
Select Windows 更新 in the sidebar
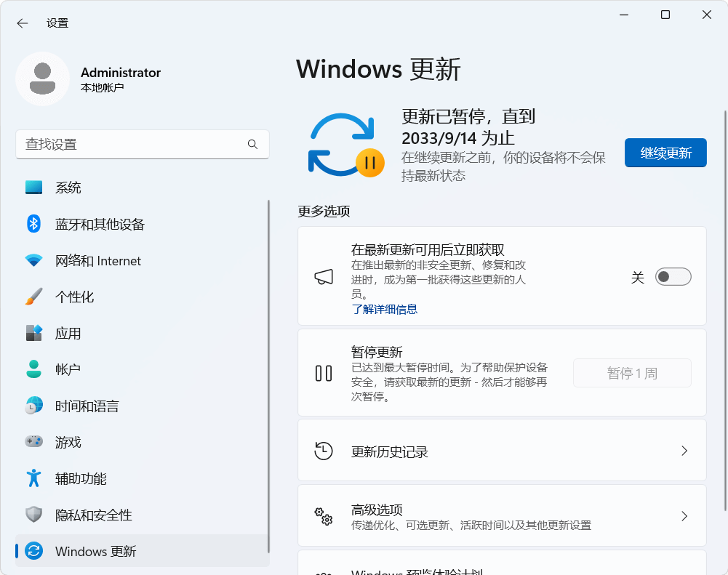(142, 551)
